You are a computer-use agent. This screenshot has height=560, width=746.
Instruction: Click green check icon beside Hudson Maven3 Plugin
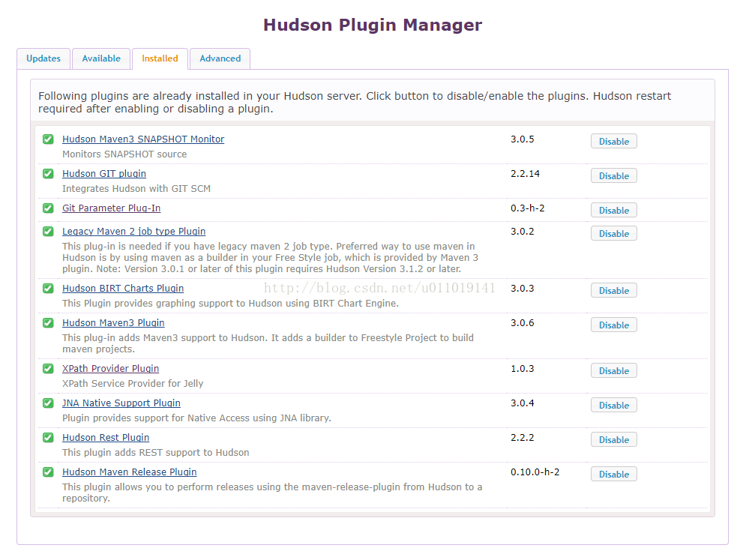[48, 322]
